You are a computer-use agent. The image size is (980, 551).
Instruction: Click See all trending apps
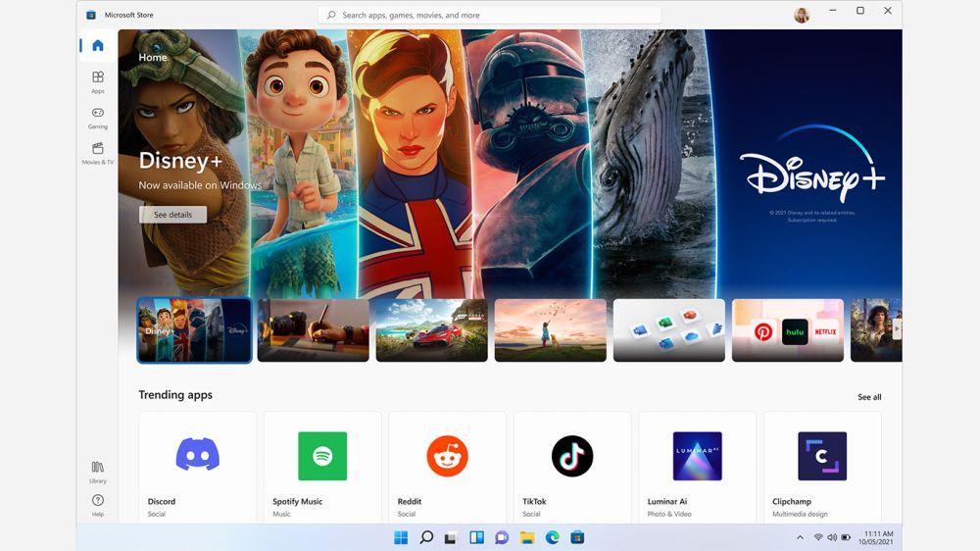click(869, 397)
